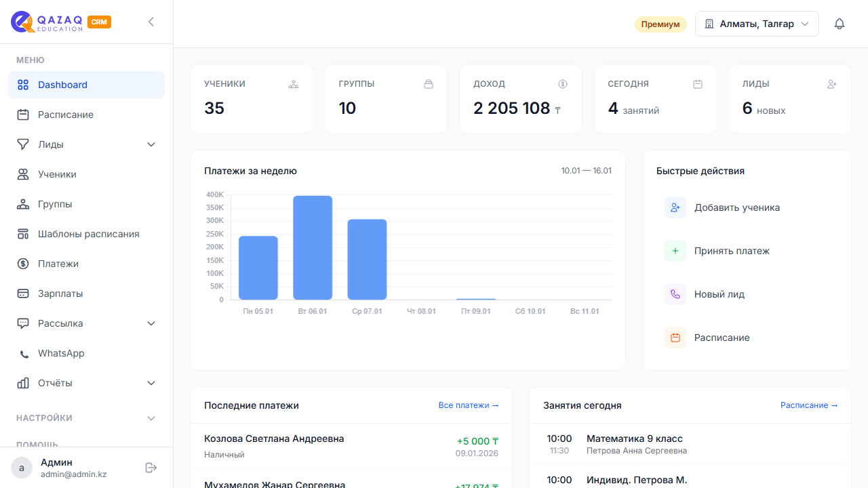The image size is (868, 488).
Task: Expand the Лиды submenu chevron
Action: 151,144
